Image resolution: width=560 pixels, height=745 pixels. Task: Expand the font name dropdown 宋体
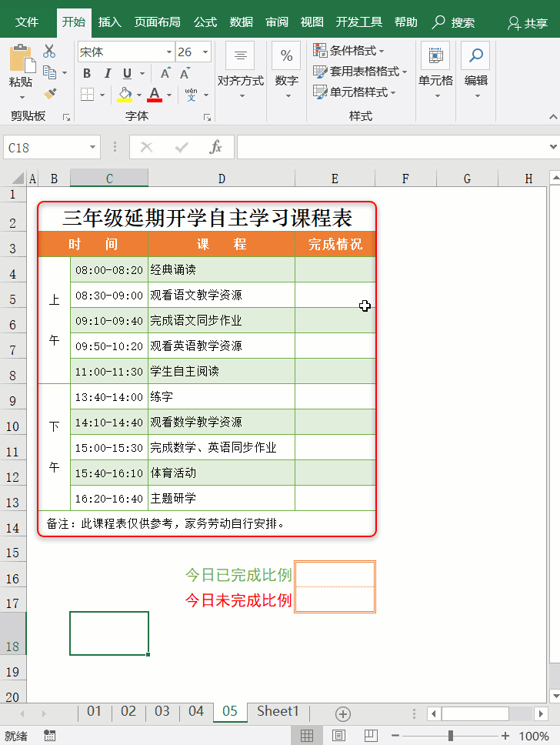click(x=169, y=52)
